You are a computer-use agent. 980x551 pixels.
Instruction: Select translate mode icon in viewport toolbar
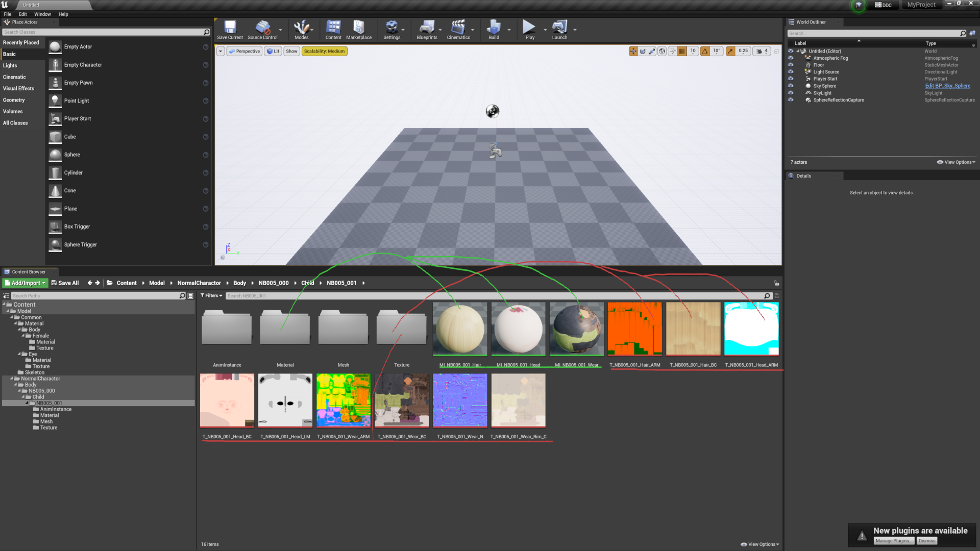point(633,51)
